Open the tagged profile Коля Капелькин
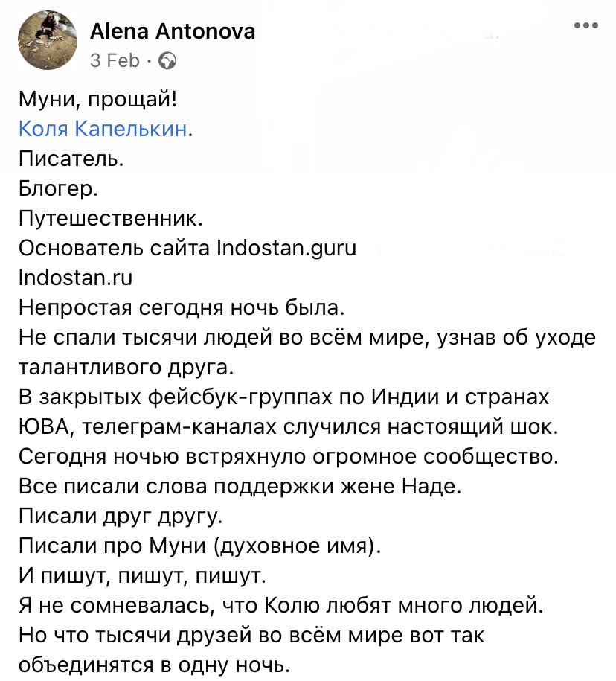616x681 pixels. [x=102, y=129]
